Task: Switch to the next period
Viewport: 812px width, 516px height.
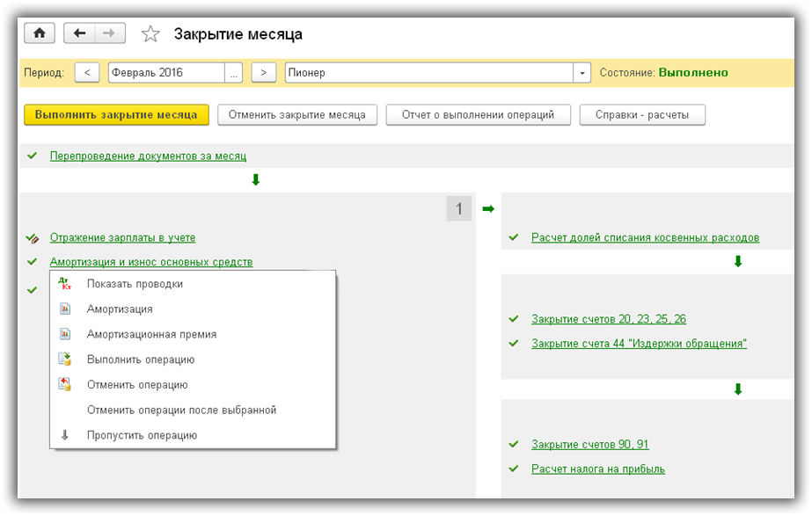Action: tap(264, 73)
